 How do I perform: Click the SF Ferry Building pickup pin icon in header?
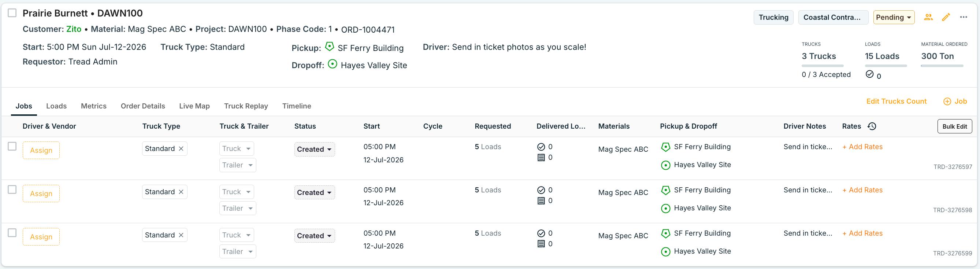click(330, 47)
